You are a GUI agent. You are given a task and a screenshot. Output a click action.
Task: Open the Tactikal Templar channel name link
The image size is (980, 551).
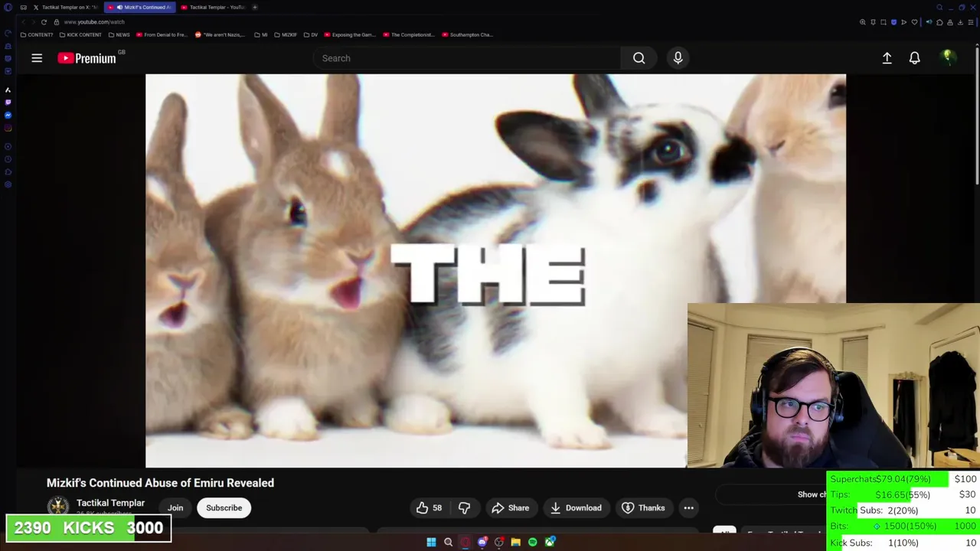pos(110,503)
